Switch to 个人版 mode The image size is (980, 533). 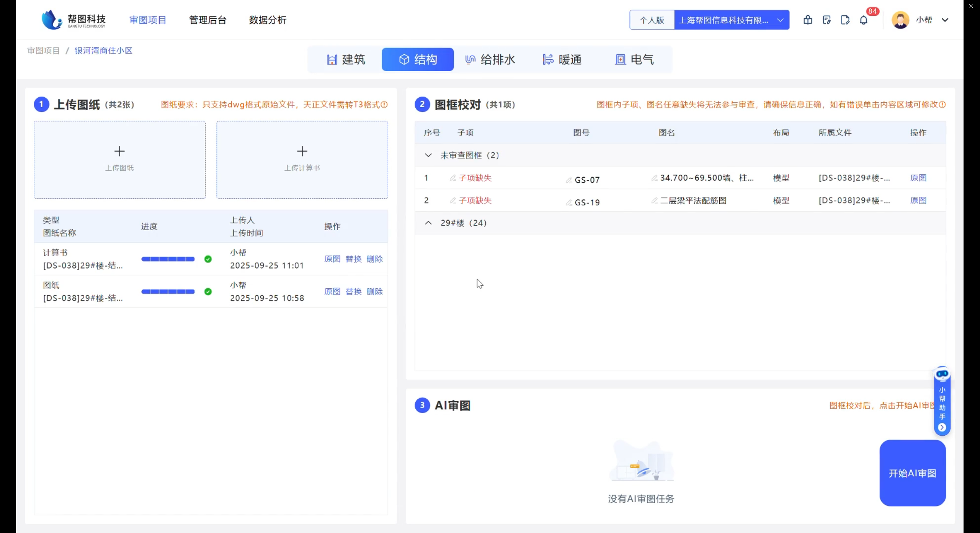pos(652,20)
